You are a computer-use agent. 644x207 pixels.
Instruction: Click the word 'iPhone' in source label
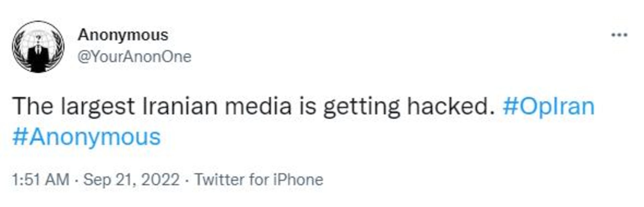pos(298,180)
